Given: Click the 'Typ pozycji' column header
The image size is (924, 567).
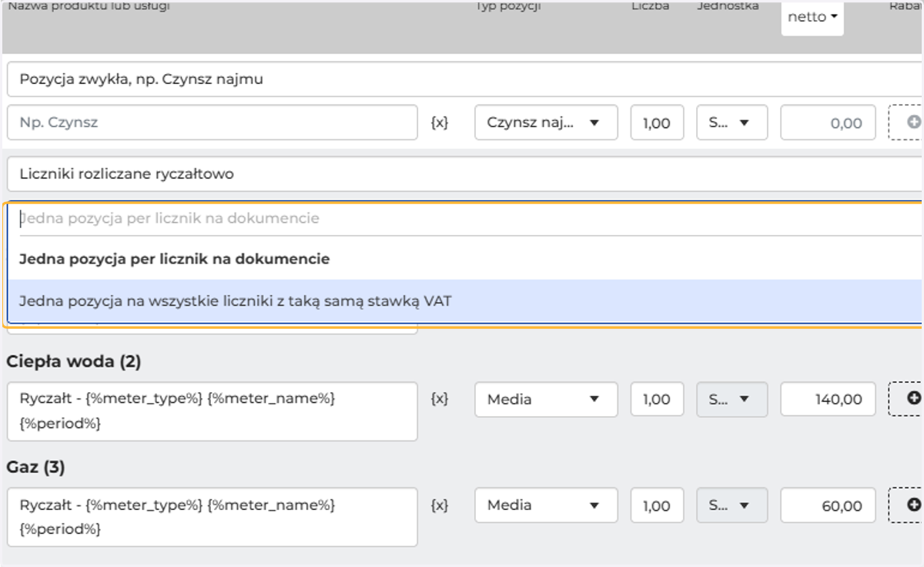Looking at the screenshot, I should [x=508, y=6].
